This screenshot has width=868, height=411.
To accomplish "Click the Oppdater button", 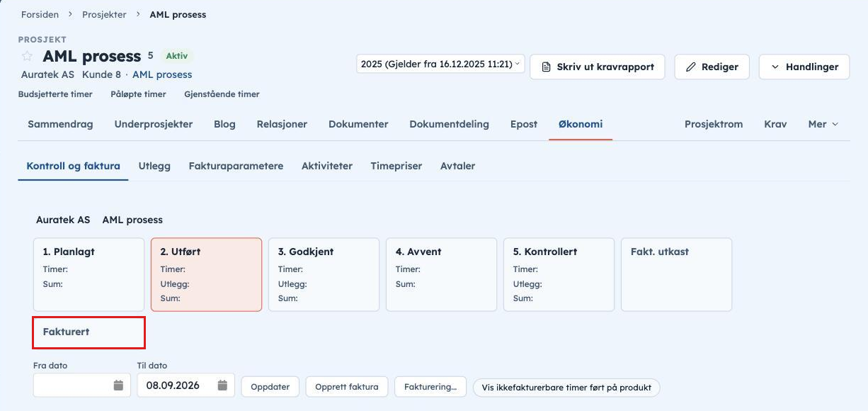I will tap(270, 387).
